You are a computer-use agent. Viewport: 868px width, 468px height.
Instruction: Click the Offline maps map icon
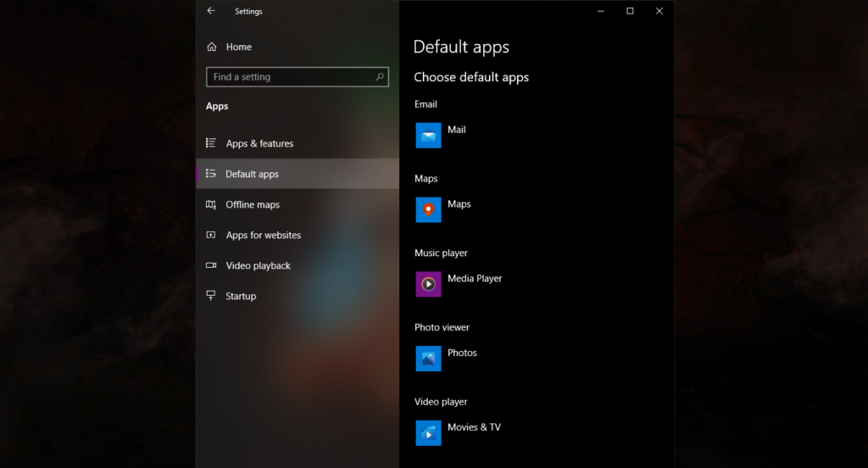[x=211, y=204]
